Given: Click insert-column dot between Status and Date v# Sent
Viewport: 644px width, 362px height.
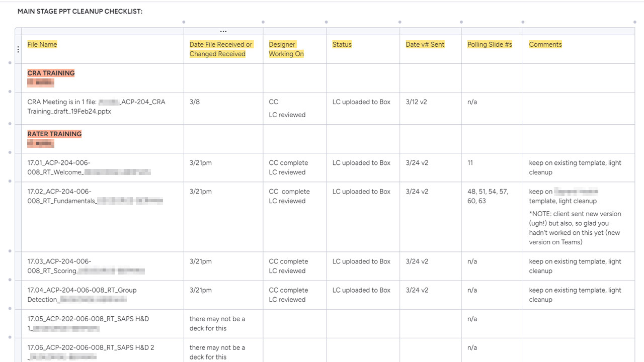Looking at the screenshot, I should coord(400,22).
